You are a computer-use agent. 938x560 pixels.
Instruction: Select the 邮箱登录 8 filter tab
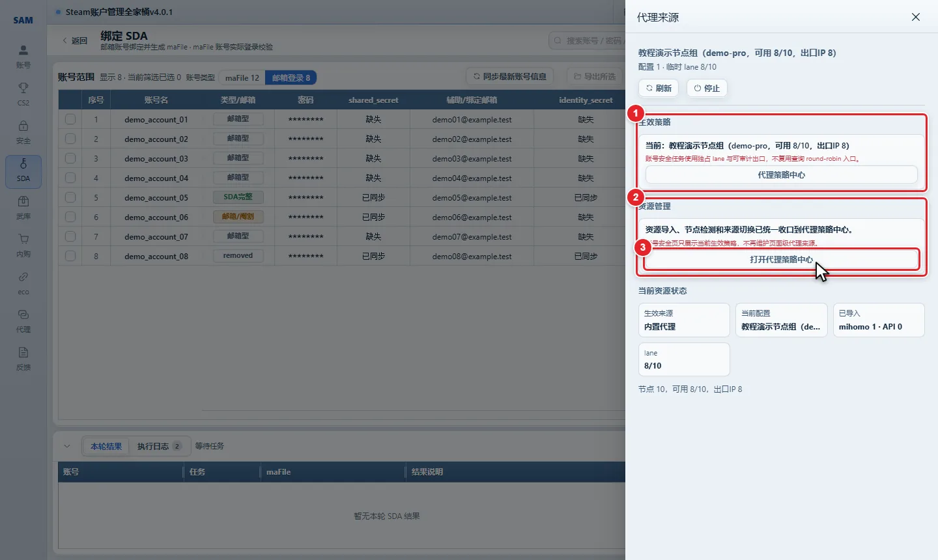pyautogui.click(x=291, y=77)
